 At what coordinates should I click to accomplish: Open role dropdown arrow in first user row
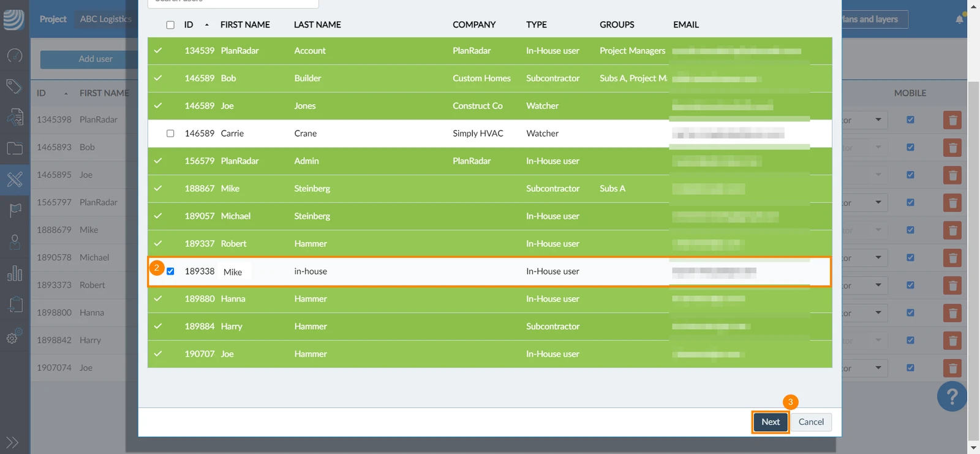878,119
